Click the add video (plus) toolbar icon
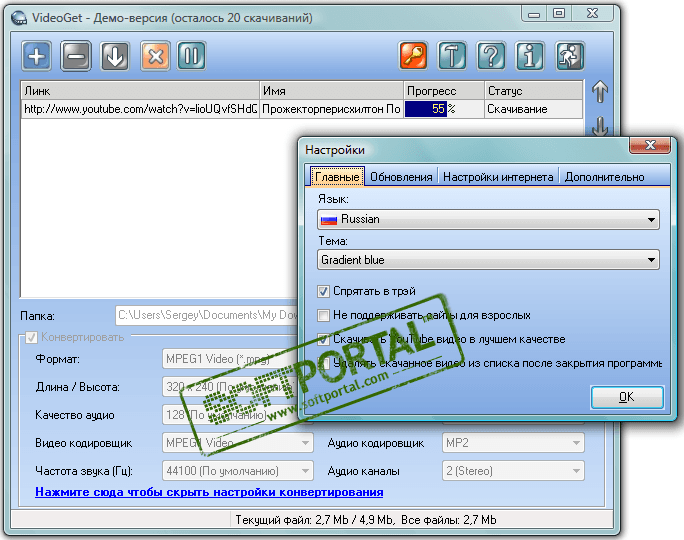This screenshot has height=540, width=684. (x=37, y=56)
